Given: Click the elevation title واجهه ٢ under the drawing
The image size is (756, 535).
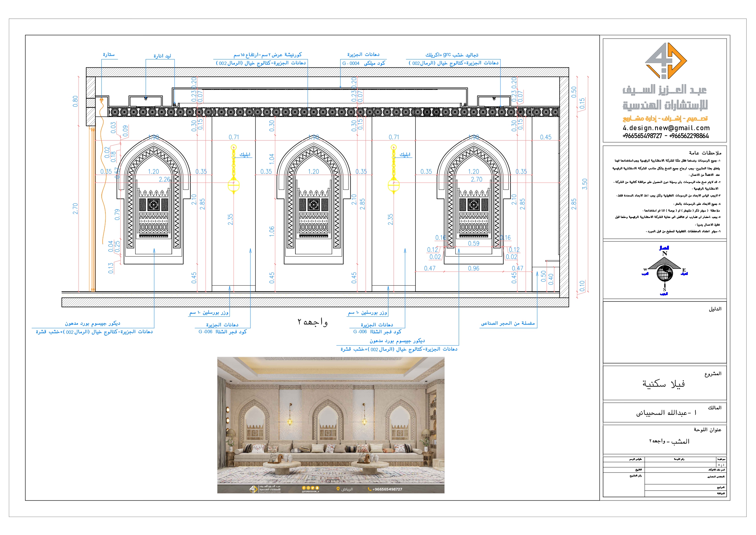Looking at the screenshot, I should pos(313,322).
